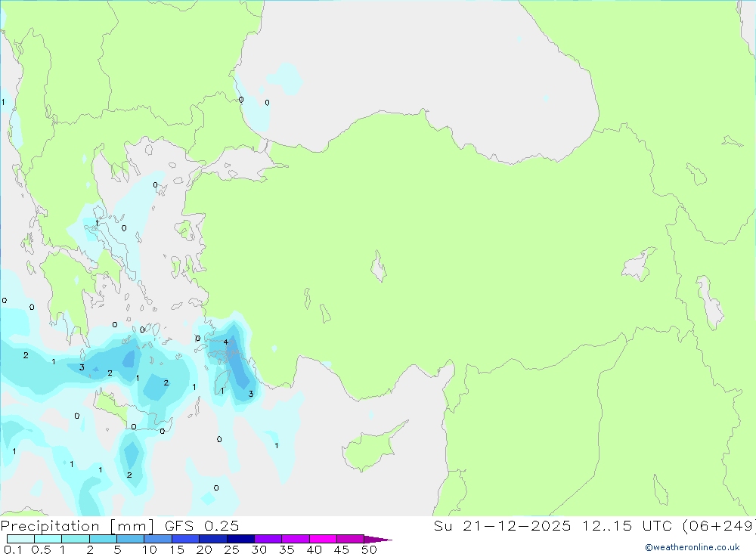
Task: Select the 45–50 mm legend swatch
Action: click(350, 539)
